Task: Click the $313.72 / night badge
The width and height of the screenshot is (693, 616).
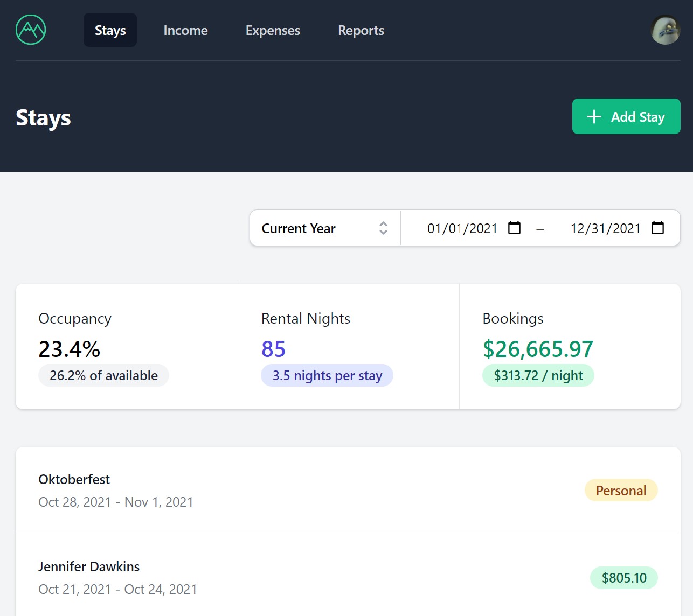Action: click(x=538, y=375)
